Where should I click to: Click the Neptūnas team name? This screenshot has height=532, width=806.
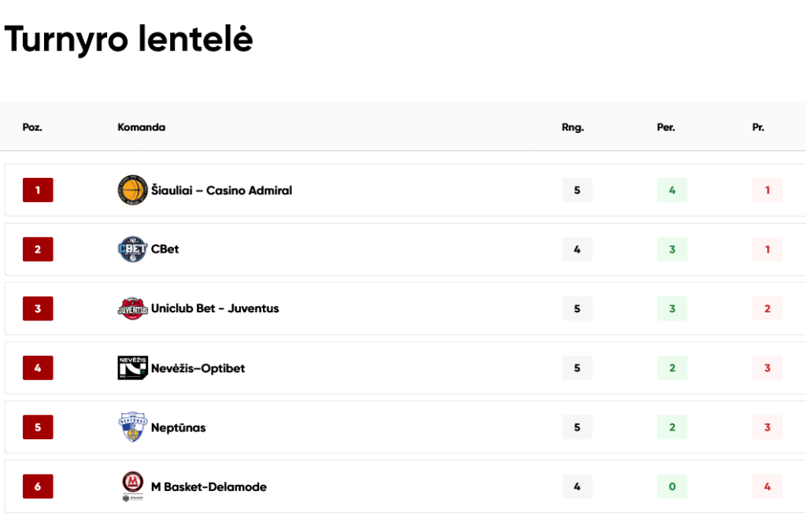(179, 427)
